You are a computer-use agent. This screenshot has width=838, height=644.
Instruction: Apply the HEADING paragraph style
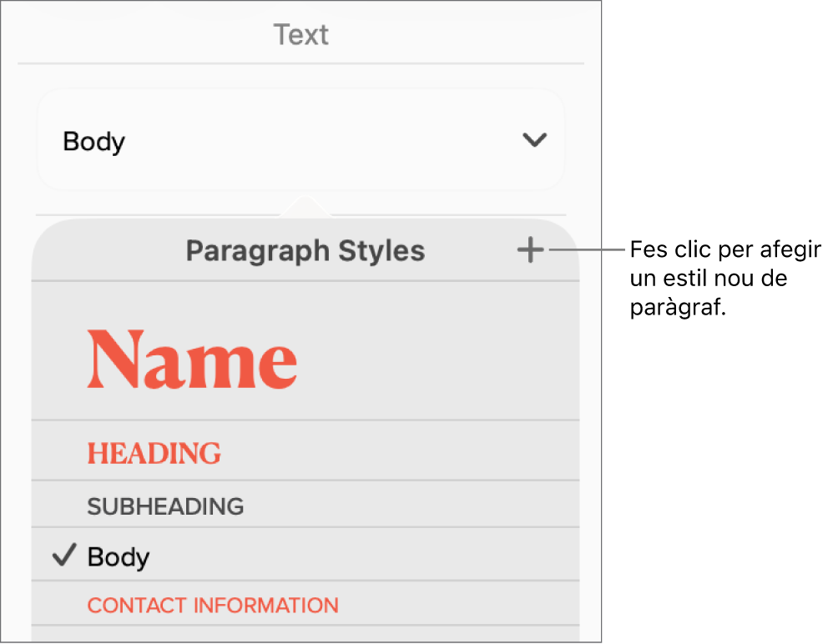click(154, 453)
